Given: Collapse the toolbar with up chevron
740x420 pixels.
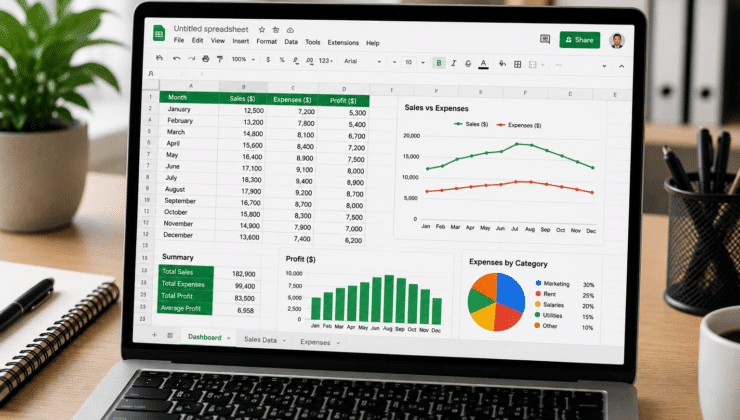Looking at the screenshot, I should tap(622, 67).
